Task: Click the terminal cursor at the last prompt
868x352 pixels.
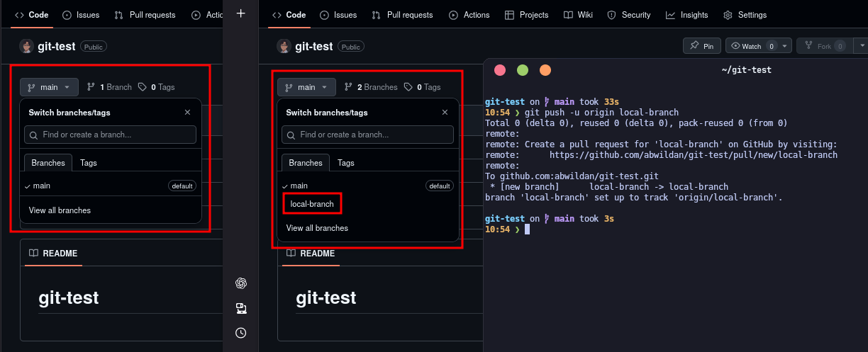Action: pyautogui.click(x=527, y=229)
